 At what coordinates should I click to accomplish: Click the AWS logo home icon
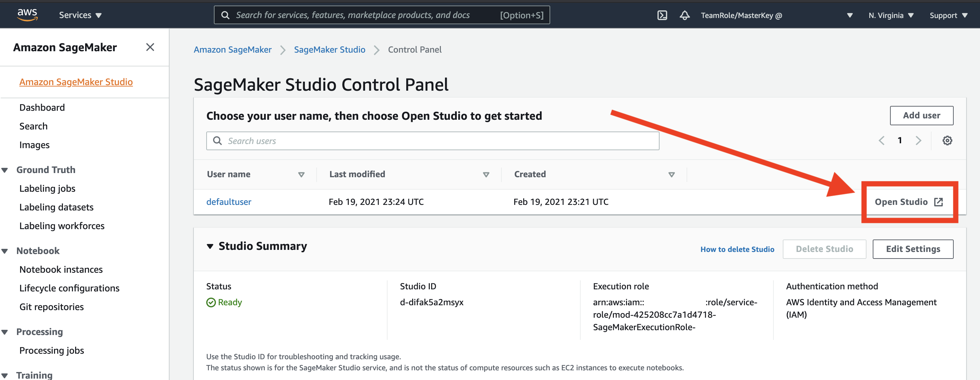pos(27,15)
